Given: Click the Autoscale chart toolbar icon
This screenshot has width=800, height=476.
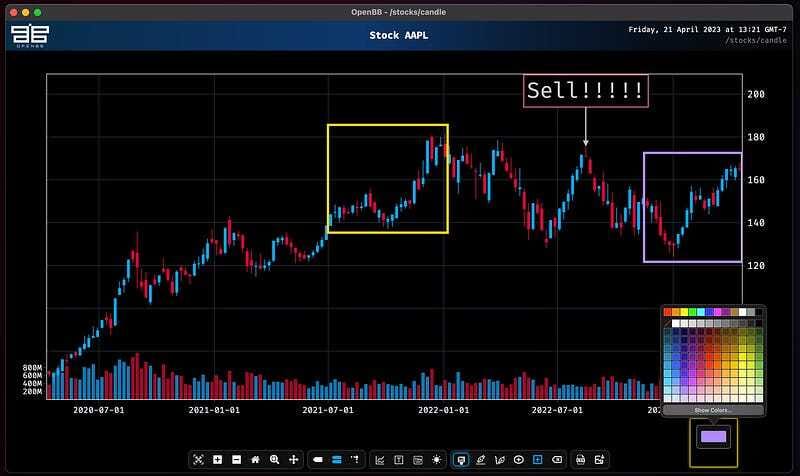Looking at the screenshot, I should pos(198,460).
